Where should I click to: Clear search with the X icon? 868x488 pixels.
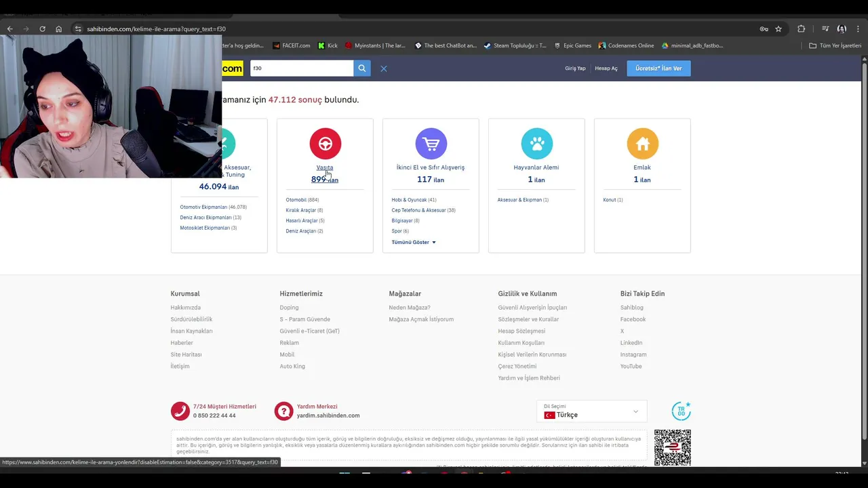(x=384, y=68)
